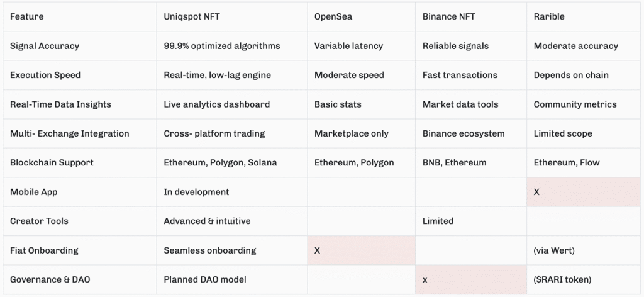Click the "99.9% optimized algorithms" cell
Image resolution: width=644 pixels, height=297 pixels.
tap(222, 46)
